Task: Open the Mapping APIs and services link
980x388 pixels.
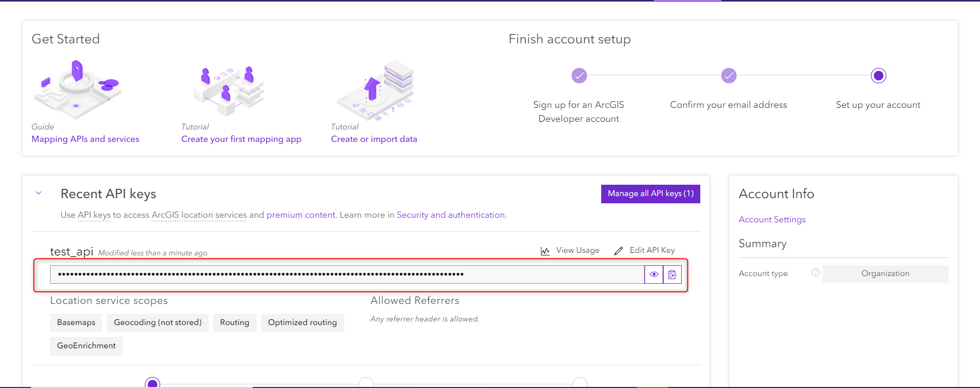Action: pos(85,139)
